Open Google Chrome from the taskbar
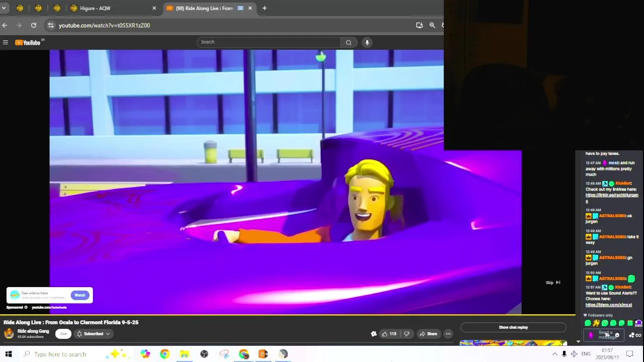The image size is (644, 362). [165, 354]
